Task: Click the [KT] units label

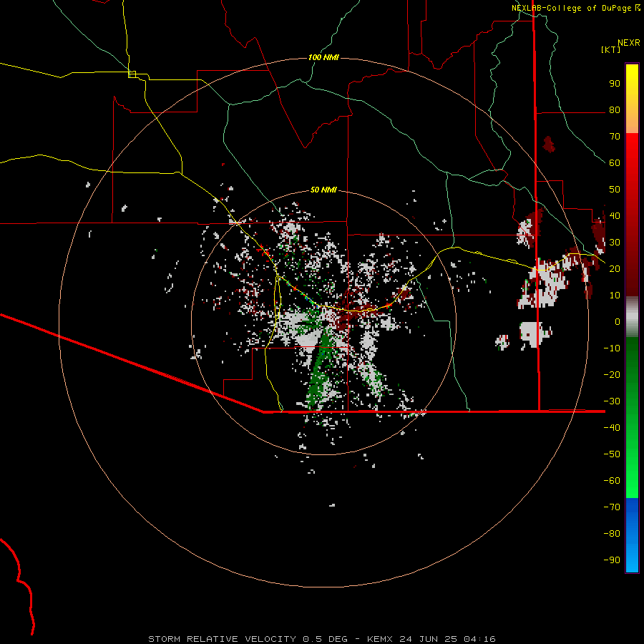Action: (610, 49)
